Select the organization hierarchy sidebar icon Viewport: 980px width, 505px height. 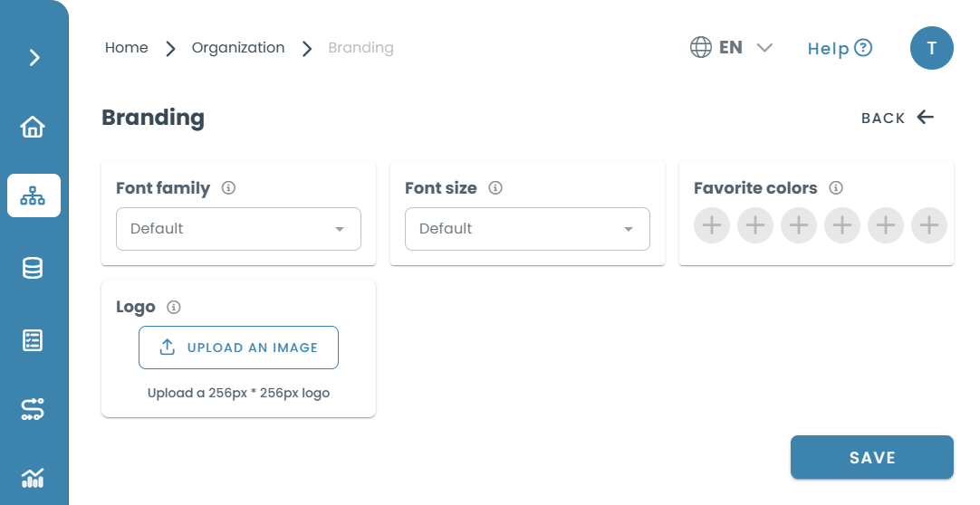[x=34, y=195]
